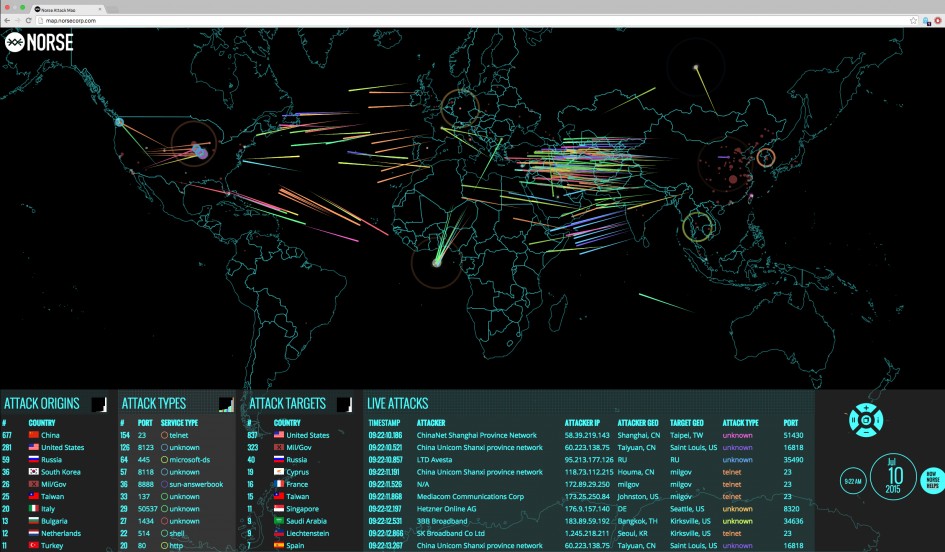Click the Italy flag in Attack Origins
The width and height of the screenshot is (945, 552).
coord(34,509)
